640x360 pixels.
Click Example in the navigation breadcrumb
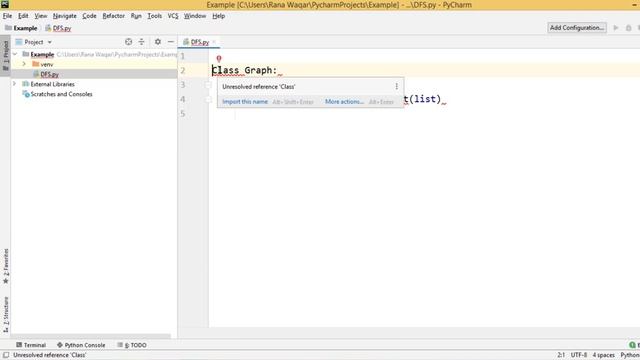coord(21,28)
